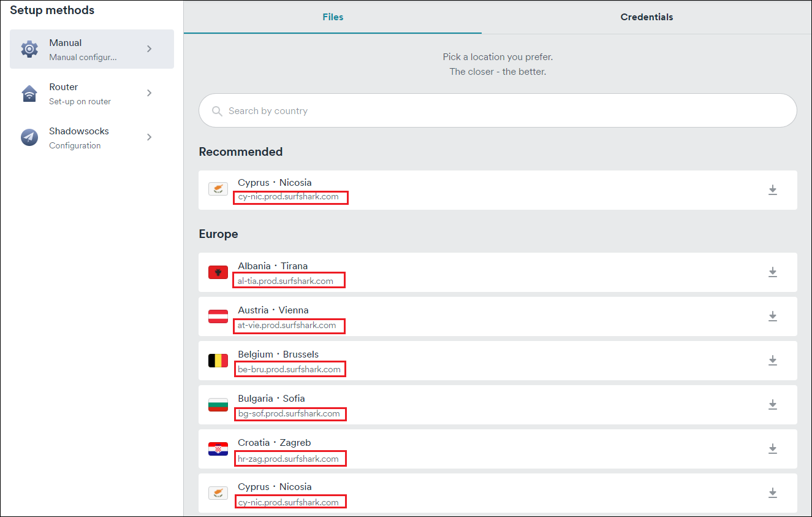The height and width of the screenshot is (517, 812).
Task: Download the Europe Cyprus Nicosia config file
Action: pos(772,493)
